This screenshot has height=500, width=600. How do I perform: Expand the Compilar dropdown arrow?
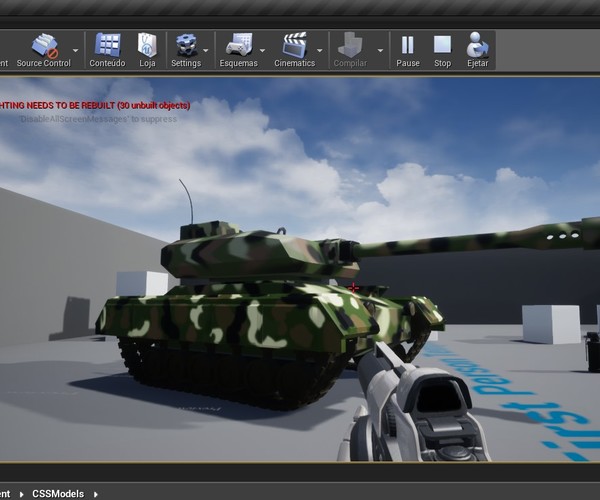[x=380, y=50]
